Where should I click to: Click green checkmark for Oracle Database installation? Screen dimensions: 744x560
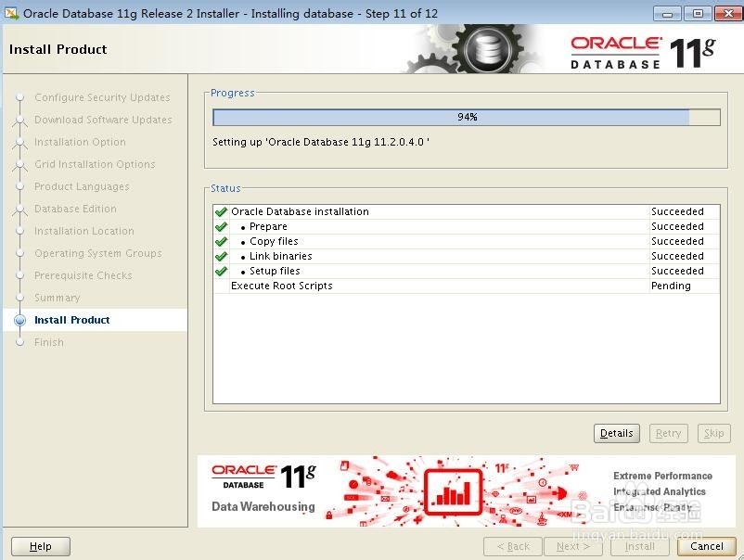coord(221,211)
